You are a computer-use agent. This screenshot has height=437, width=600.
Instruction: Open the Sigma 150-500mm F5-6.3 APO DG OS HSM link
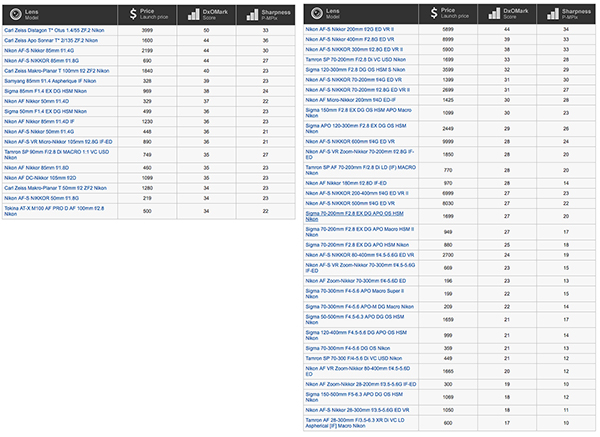point(354,397)
